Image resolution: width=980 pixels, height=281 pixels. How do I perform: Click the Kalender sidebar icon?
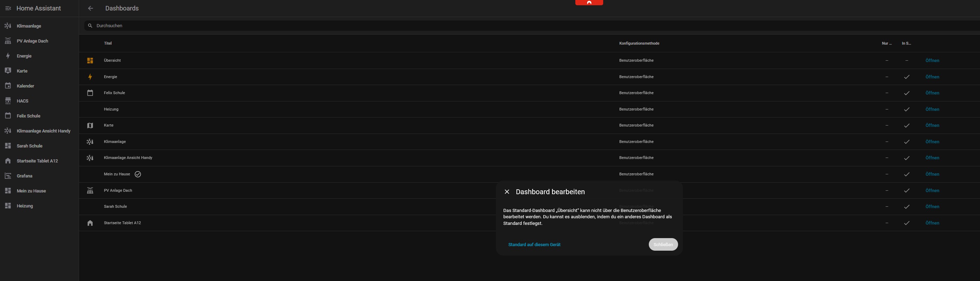click(8, 86)
